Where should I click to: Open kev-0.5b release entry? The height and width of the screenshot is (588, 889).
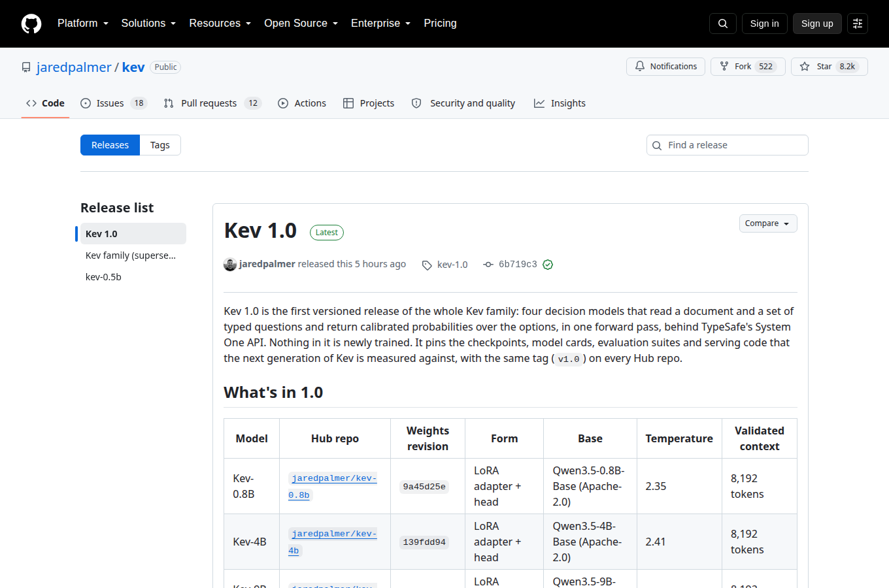(x=133, y=277)
